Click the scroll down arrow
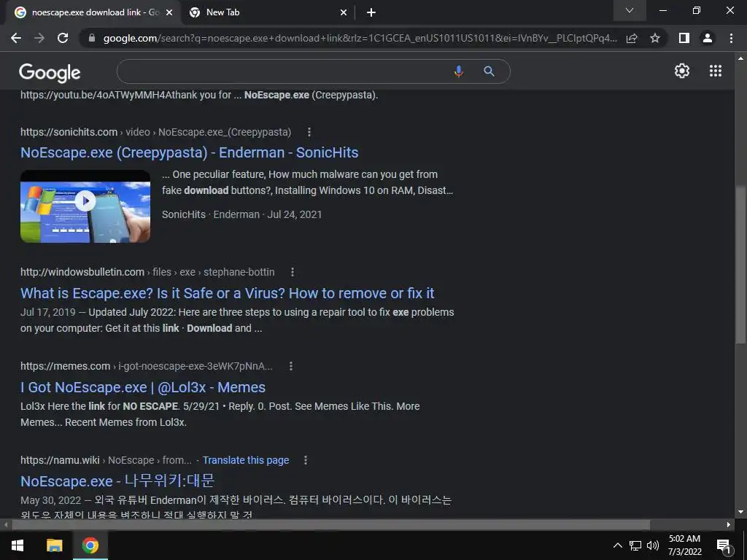 740,513
